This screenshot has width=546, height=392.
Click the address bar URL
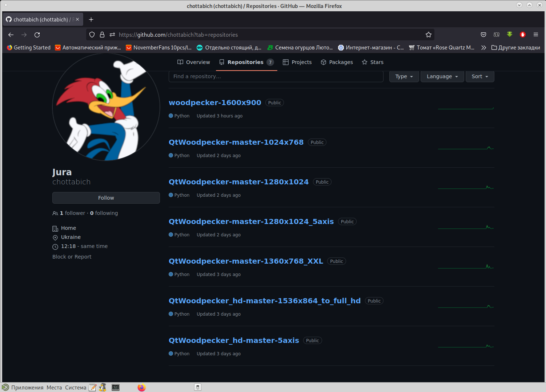coord(178,35)
